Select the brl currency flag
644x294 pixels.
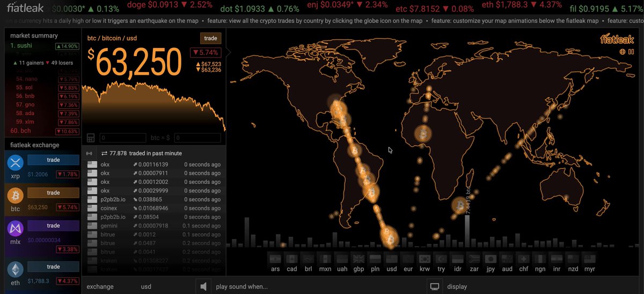[x=308, y=259]
